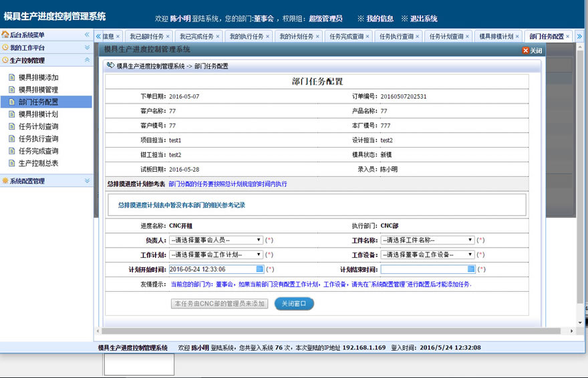Open 模具排模添加 in sidebar
The height and width of the screenshot is (378, 588).
(38, 77)
